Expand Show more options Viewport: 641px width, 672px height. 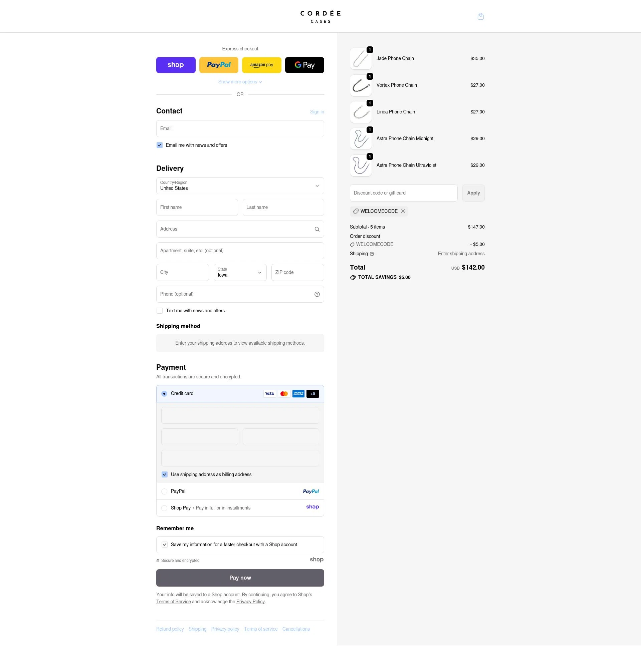[x=240, y=82]
